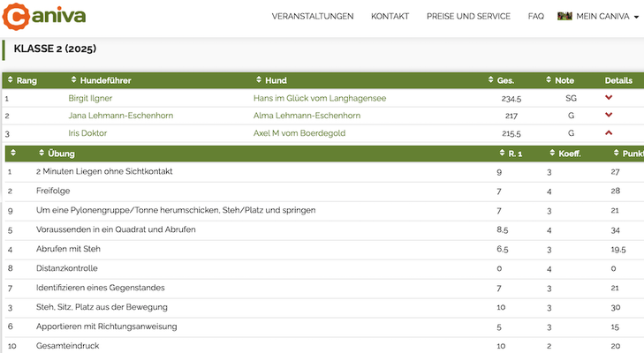The image size is (644, 353).
Task: Expand details for Jana Lehmann-Eschenhorn
Action: click(609, 115)
